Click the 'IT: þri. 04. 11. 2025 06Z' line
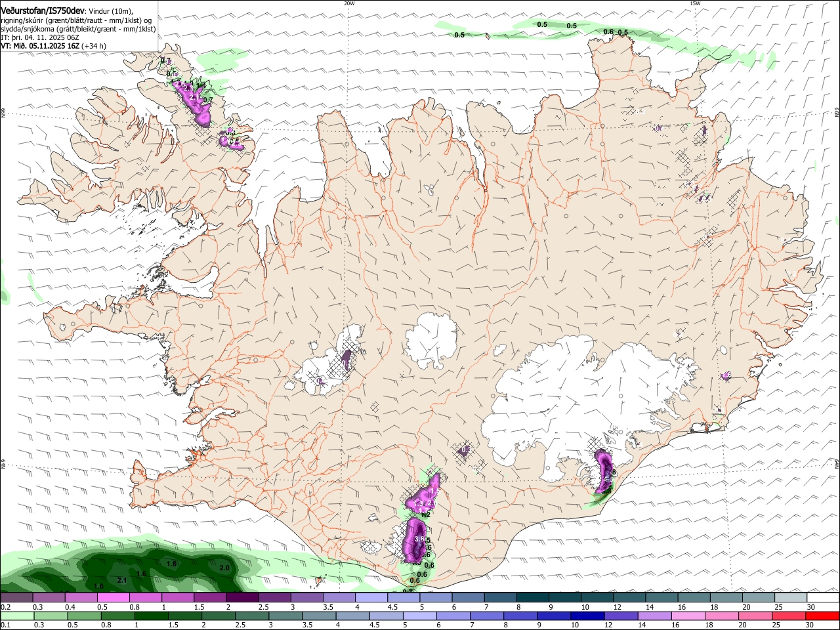 39,37
